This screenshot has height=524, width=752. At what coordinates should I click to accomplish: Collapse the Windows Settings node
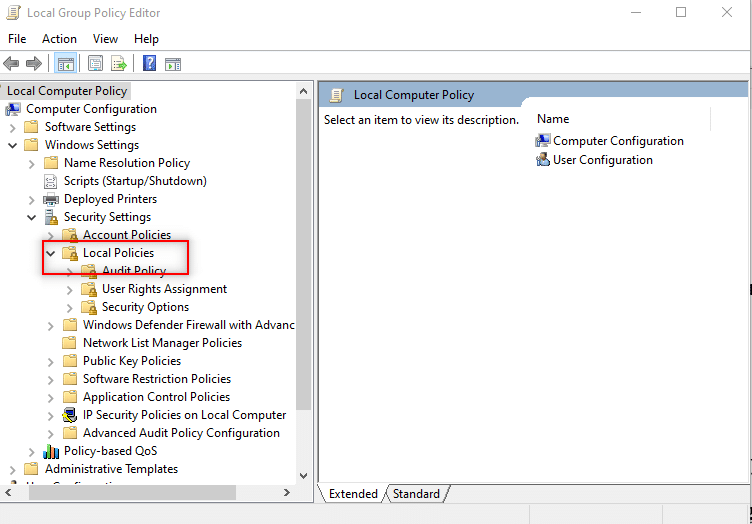coord(12,145)
